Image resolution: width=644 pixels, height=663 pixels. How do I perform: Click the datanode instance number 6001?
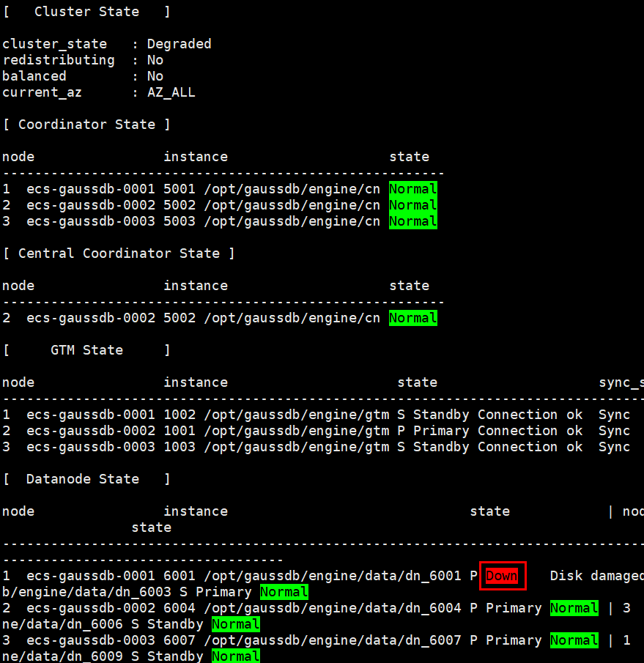(x=179, y=576)
